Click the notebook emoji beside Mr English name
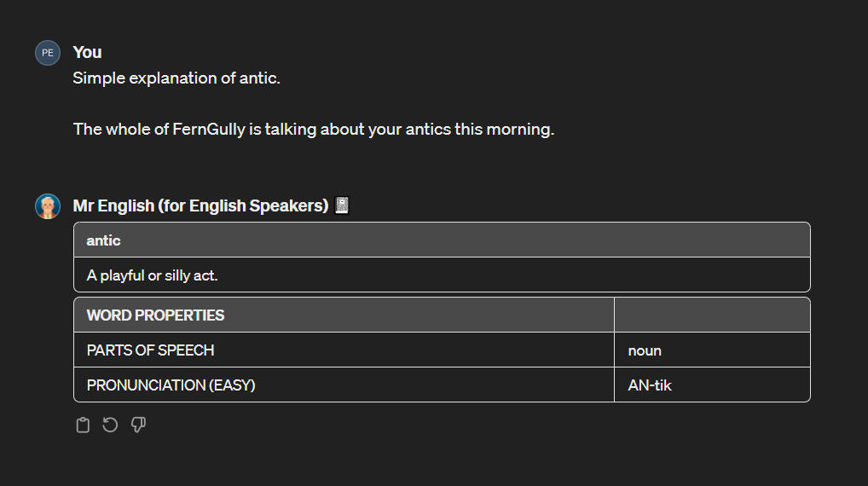This screenshot has height=486, width=868. 343,206
